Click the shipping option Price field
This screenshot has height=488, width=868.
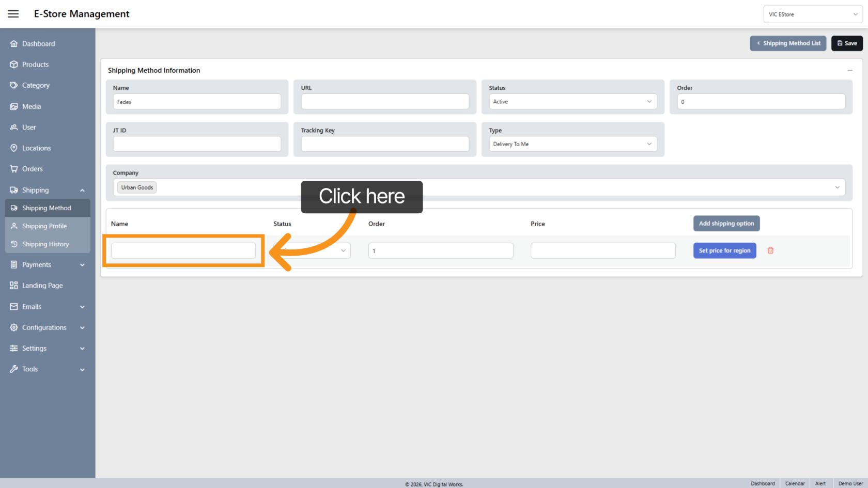coord(602,250)
